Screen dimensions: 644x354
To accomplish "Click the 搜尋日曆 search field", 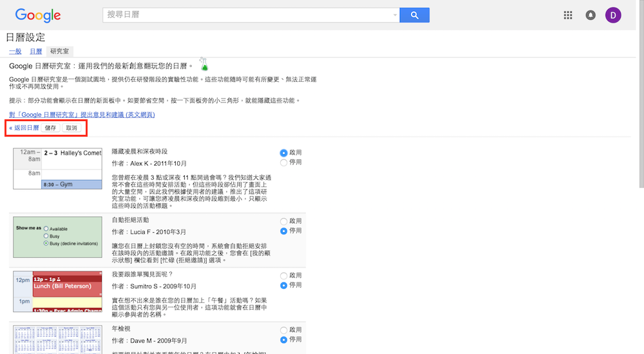I will (248, 15).
